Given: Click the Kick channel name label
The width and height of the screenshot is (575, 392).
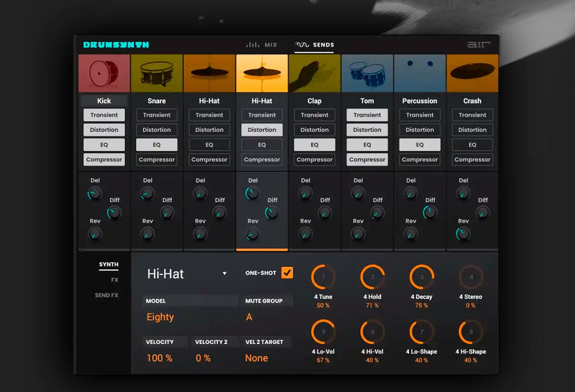Looking at the screenshot, I should (104, 101).
